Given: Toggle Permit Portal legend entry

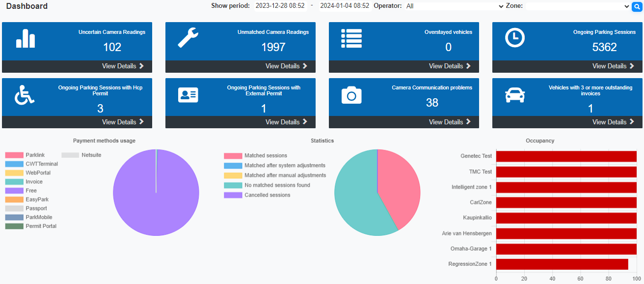Looking at the screenshot, I should pos(31,226).
